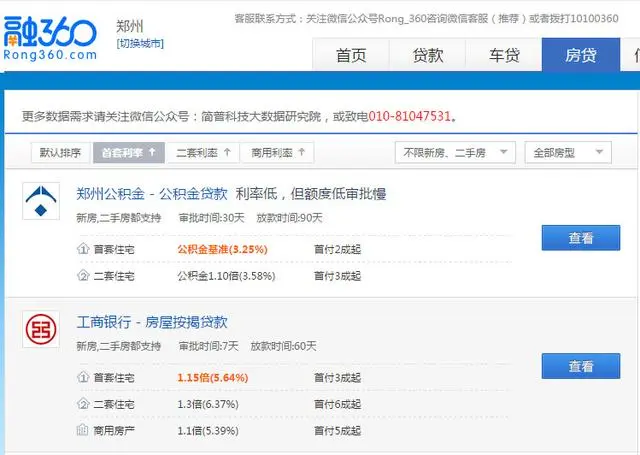Click the 二套住宅 icon under 郑州公积金
640x455 pixels.
click(x=83, y=276)
